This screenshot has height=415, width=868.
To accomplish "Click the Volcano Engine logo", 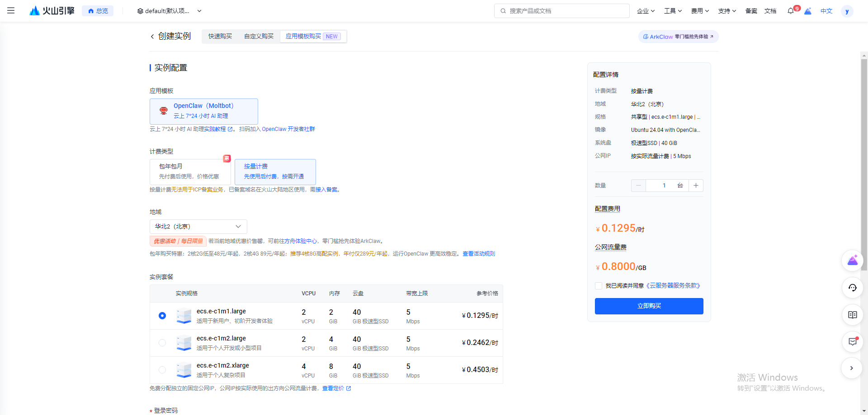I will coord(52,10).
